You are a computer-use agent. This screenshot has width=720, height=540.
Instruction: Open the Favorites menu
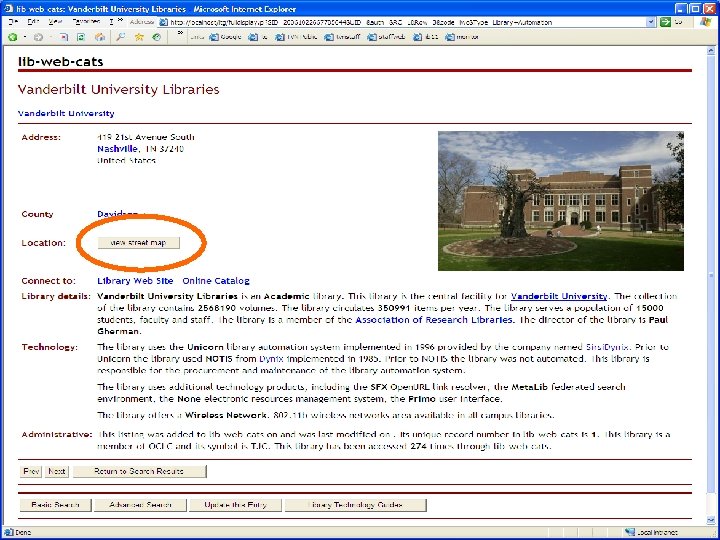click(86, 22)
